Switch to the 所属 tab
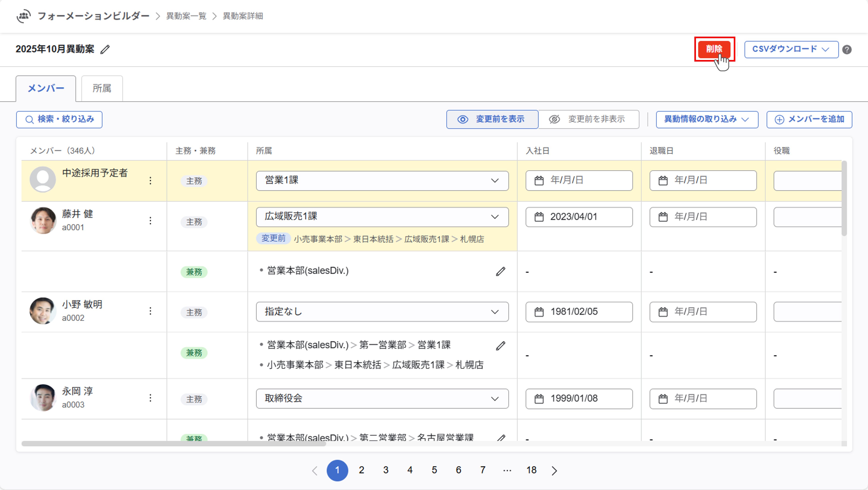Viewport: 868px width, 490px height. [102, 88]
